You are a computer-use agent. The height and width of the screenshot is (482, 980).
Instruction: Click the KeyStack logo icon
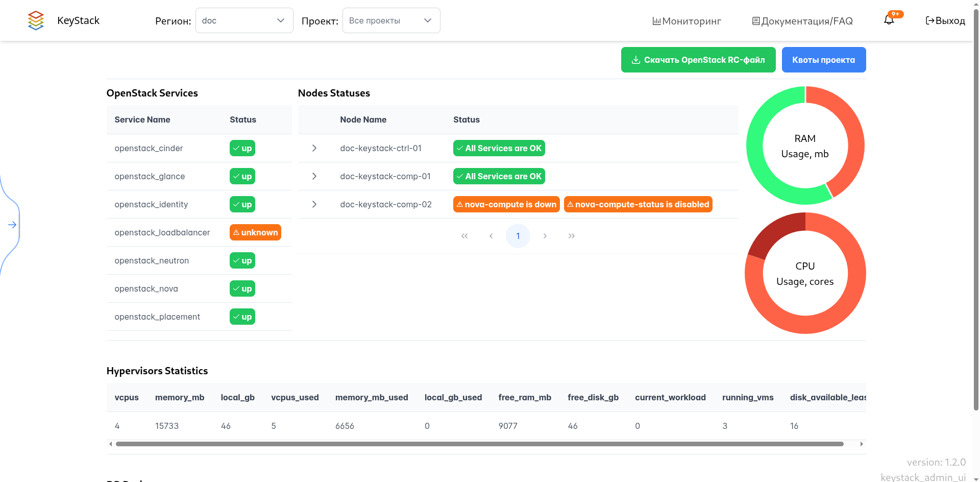pyautogui.click(x=36, y=20)
